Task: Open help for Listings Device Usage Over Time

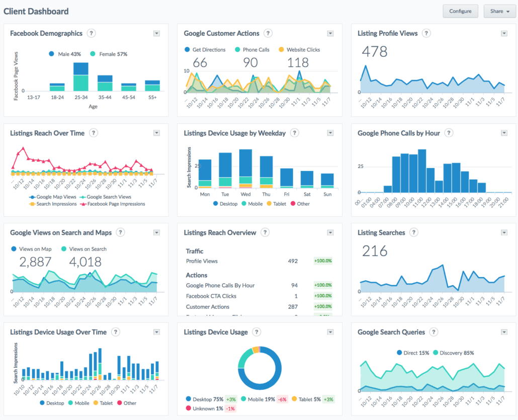Action: point(115,332)
